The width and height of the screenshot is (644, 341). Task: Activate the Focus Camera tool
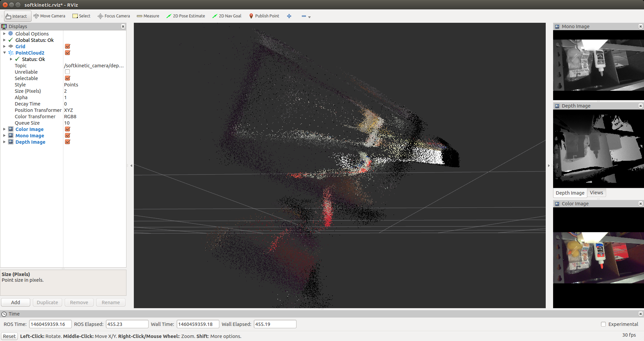tap(114, 16)
